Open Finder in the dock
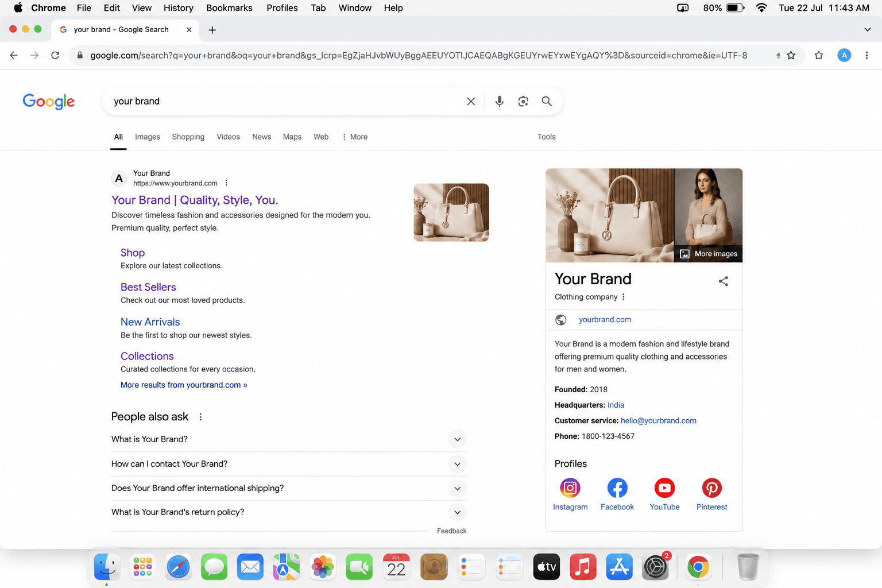 click(107, 567)
